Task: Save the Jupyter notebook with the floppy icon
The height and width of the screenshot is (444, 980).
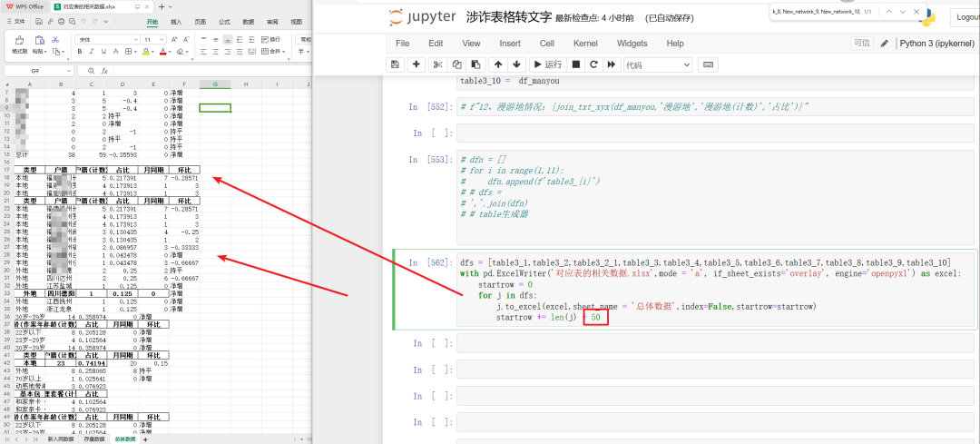Action: point(395,64)
